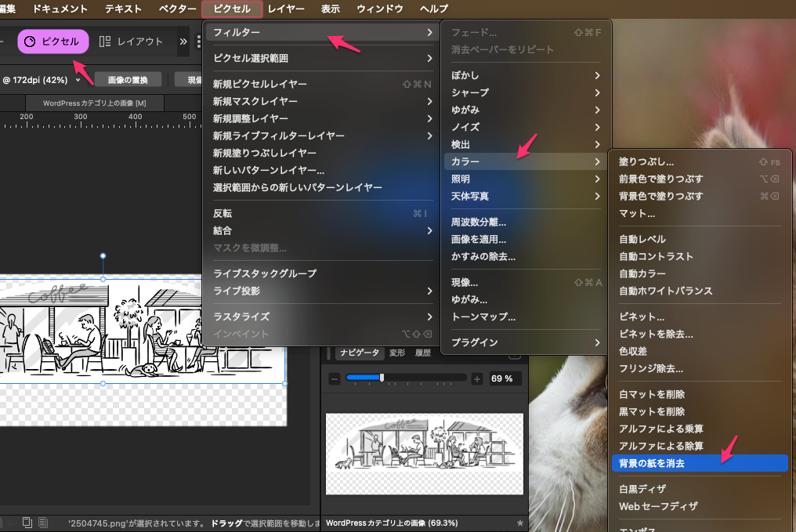
Task: Click the 画像の置換 button
Action: tap(128, 79)
